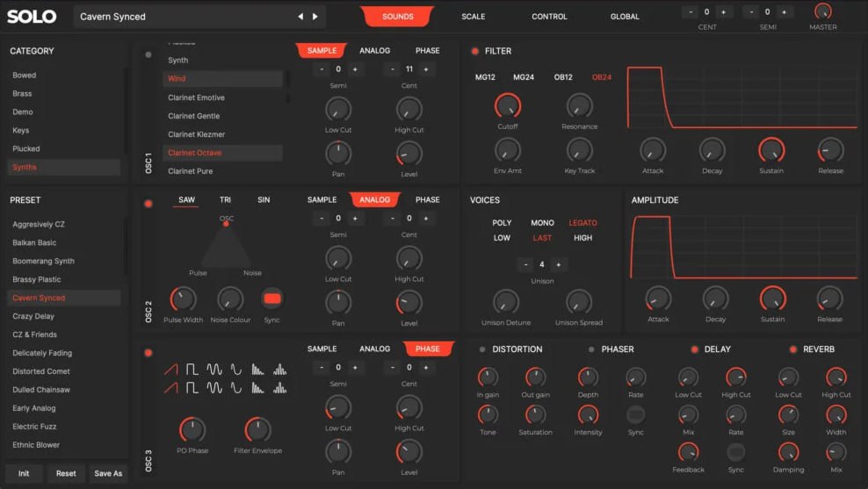This screenshot has width=868, height=489.
Task: Go to the next preset using the right arrow
Action: point(315,17)
